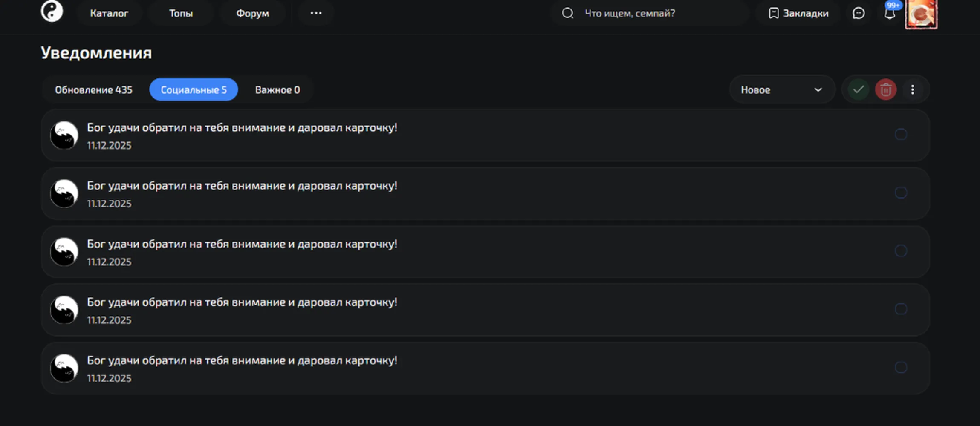This screenshot has height=426, width=980.
Task: Click the search magnifier icon
Action: click(x=567, y=13)
